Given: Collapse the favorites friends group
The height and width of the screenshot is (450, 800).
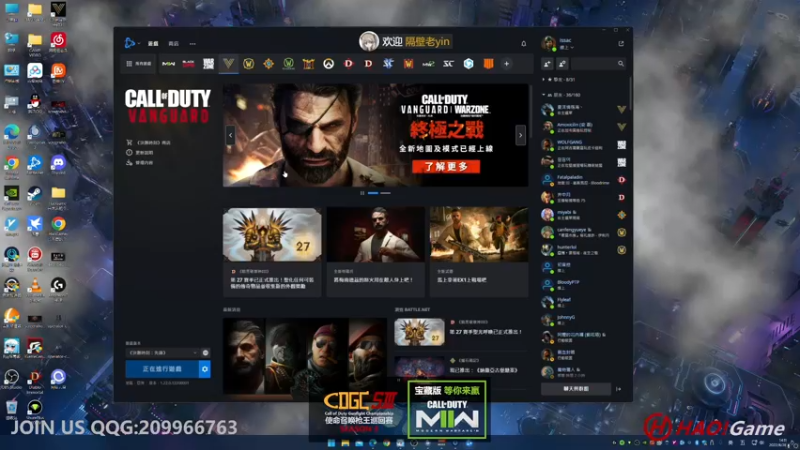Looking at the screenshot, I should coord(544,80).
